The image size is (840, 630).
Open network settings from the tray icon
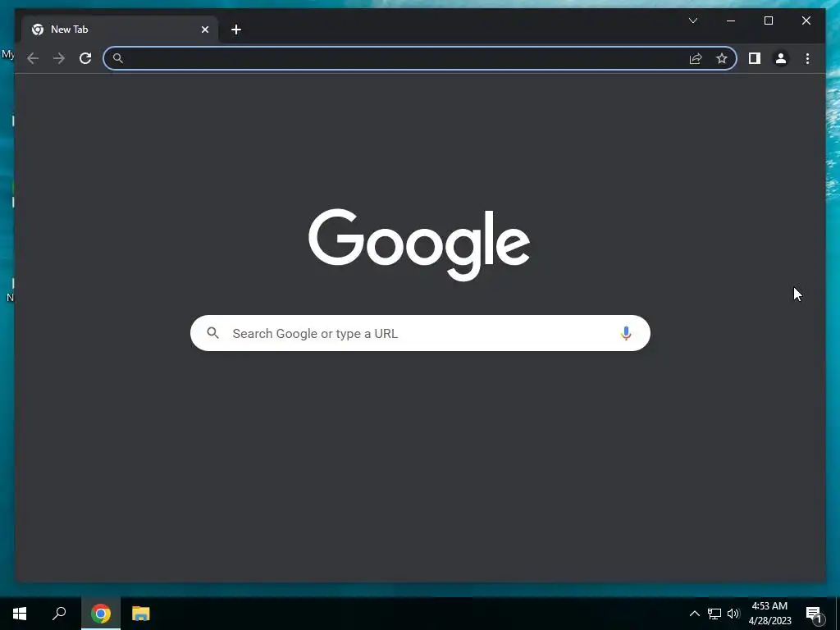pyautogui.click(x=714, y=614)
